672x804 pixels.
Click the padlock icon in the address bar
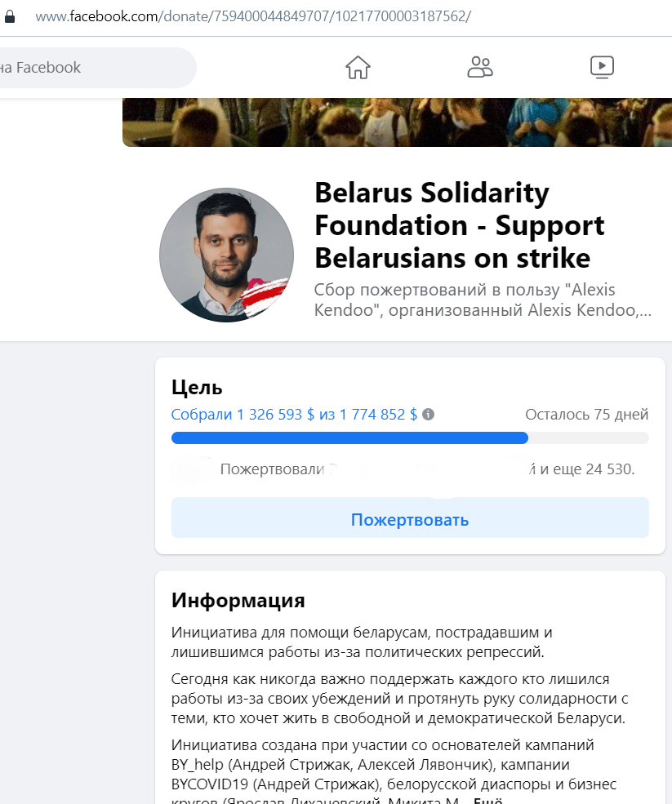point(10,16)
